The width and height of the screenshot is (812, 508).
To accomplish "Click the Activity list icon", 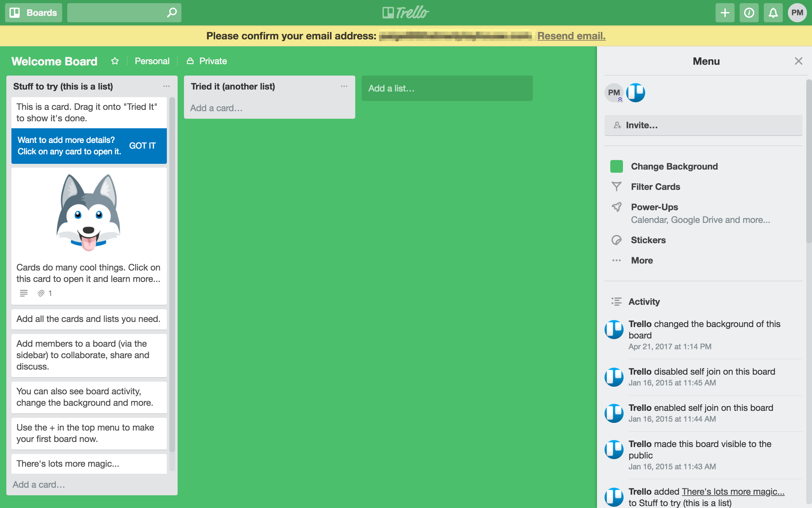I will [616, 302].
